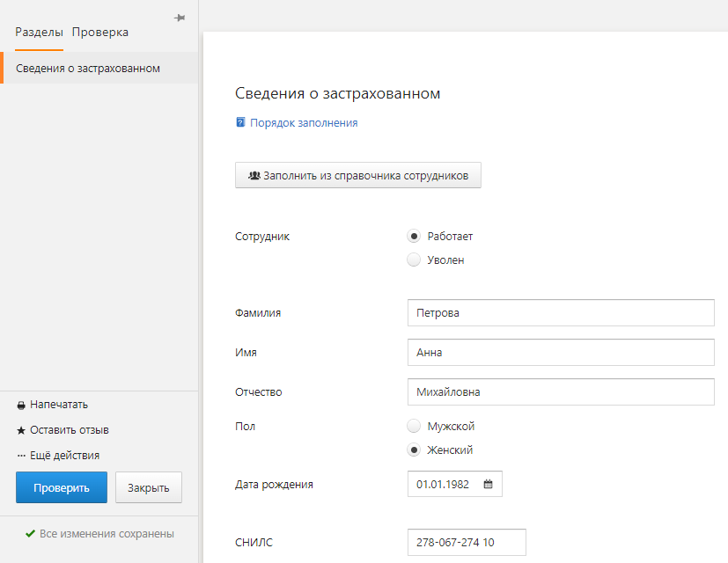728x563 pixels.
Task: Click the people icon on the fill-from-directory button
Action: (x=254, y=175)
